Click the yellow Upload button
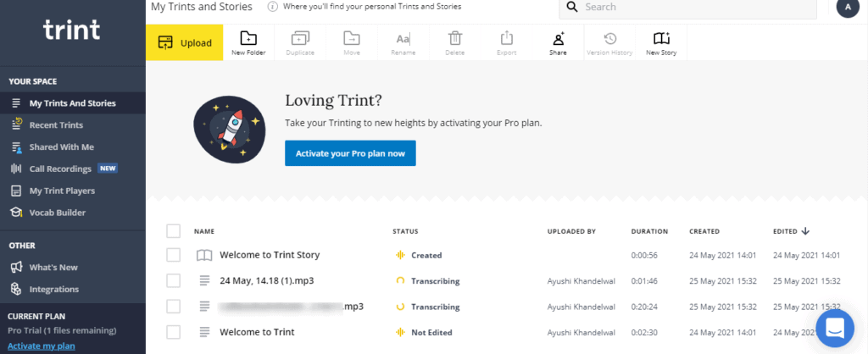The width and height of the screenshot is (868, 354). (184, 42)
